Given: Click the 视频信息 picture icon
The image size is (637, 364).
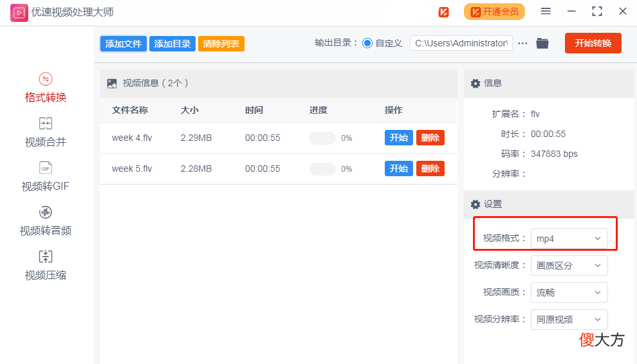Looking at the screenshot, I should click(x=112, y=84).
